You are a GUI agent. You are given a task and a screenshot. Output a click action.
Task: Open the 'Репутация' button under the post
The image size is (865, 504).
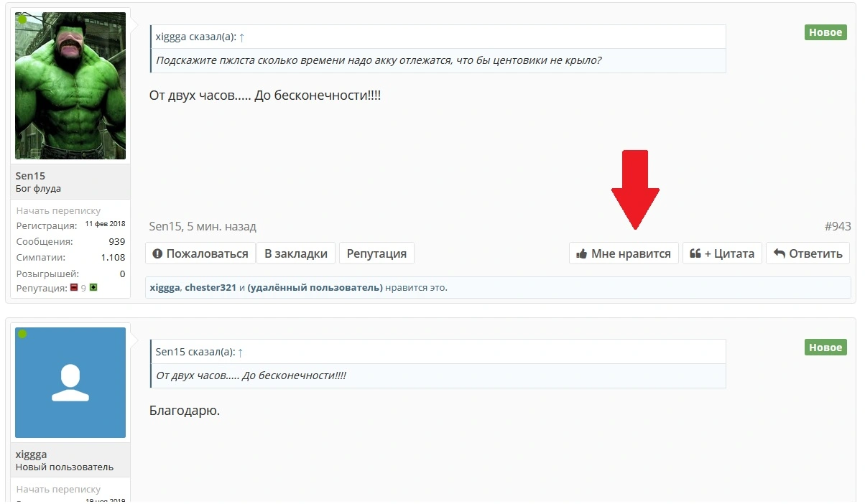tap(376, 253)
